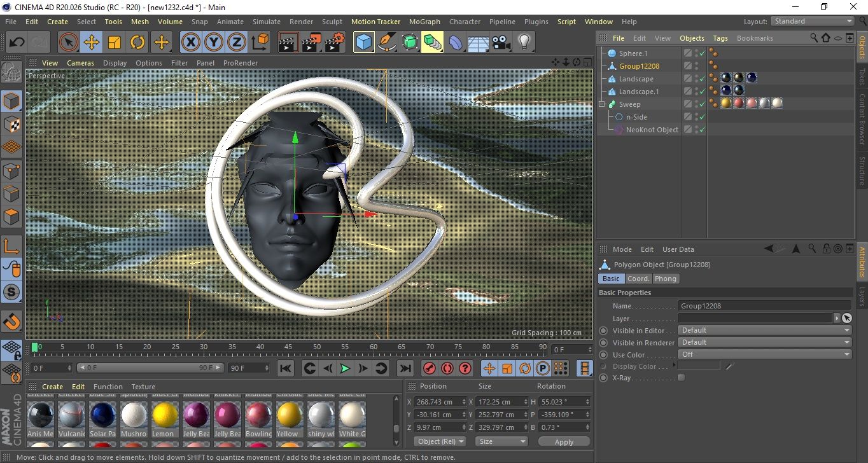Screen dimensions: 868x463
Task: Collapse the Sweep object hierarchy
Action: (x=603, y=104)
